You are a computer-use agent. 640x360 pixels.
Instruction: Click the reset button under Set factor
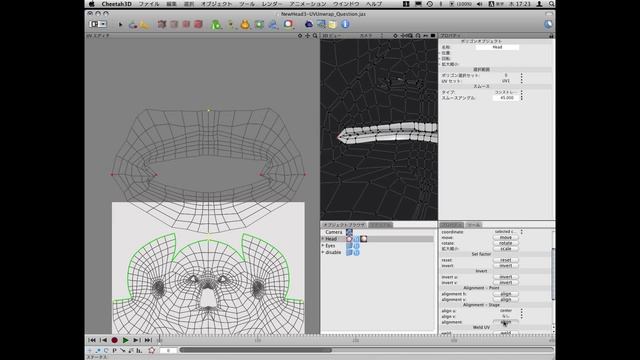tap(506, 260)
